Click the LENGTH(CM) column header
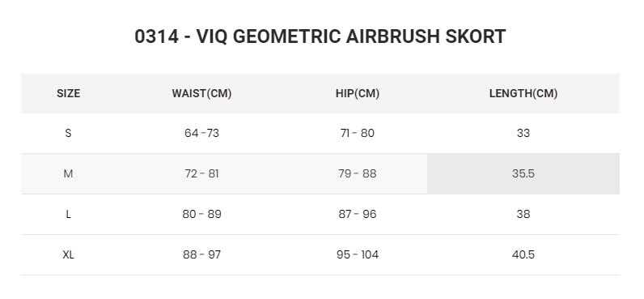 click(523, 93)
